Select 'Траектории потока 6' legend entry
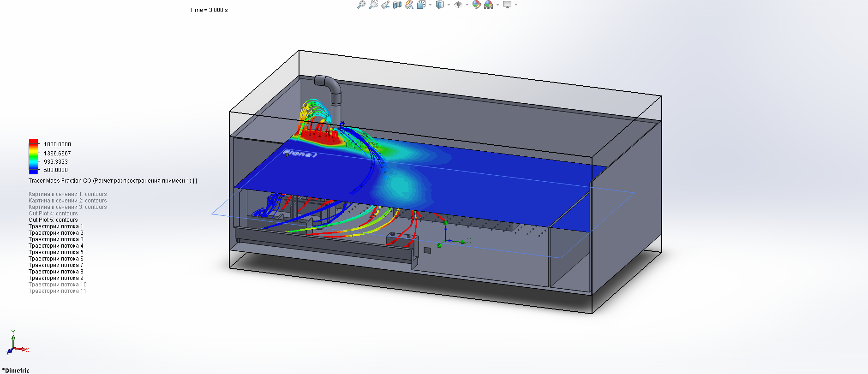This screenshot has height=374, width=868. (x=56, y=259)
